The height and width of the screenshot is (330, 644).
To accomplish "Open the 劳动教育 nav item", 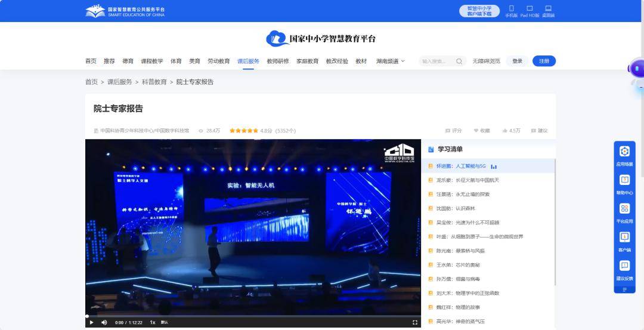I will [218, 61].
